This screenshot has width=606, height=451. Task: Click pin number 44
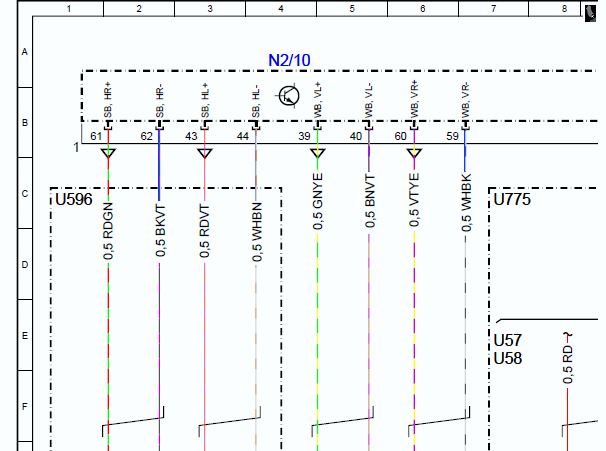243,136
